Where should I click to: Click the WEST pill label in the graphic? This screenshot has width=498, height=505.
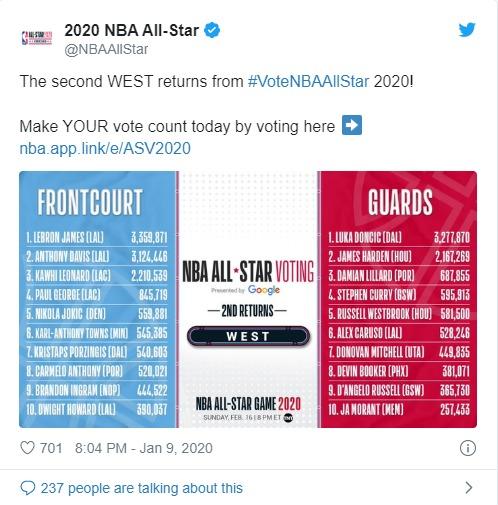(248, 336)
